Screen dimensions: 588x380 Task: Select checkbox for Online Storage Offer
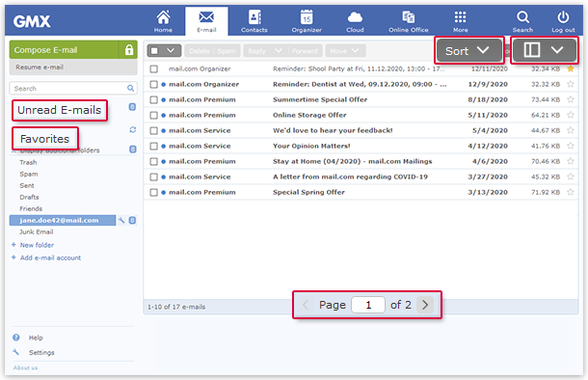[x=154, y=115]
